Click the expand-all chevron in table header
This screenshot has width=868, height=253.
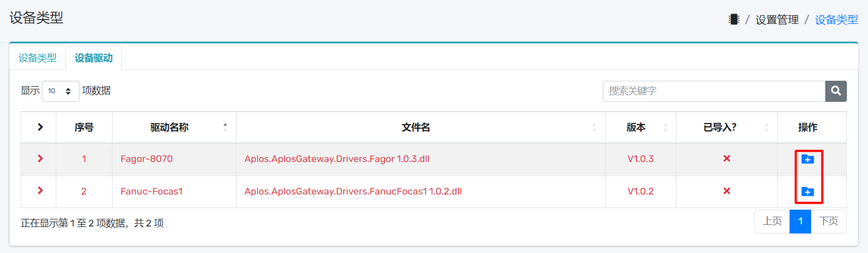(x=40, y=127)
